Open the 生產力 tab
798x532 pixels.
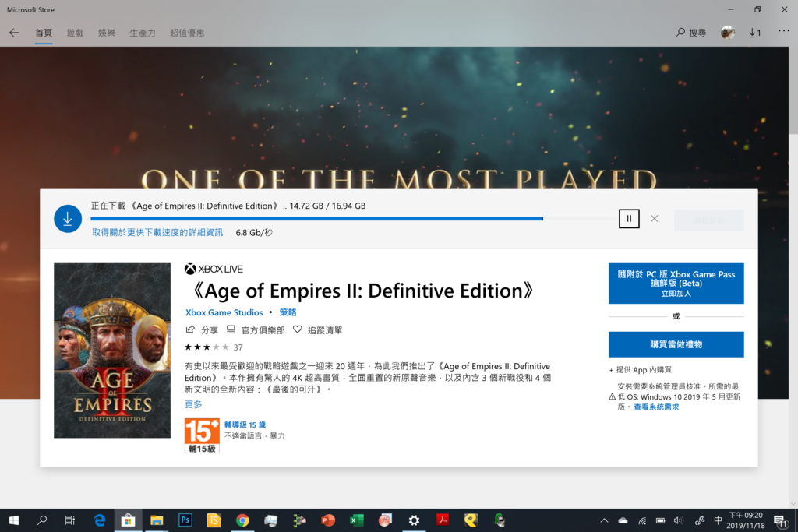point(143,33)
